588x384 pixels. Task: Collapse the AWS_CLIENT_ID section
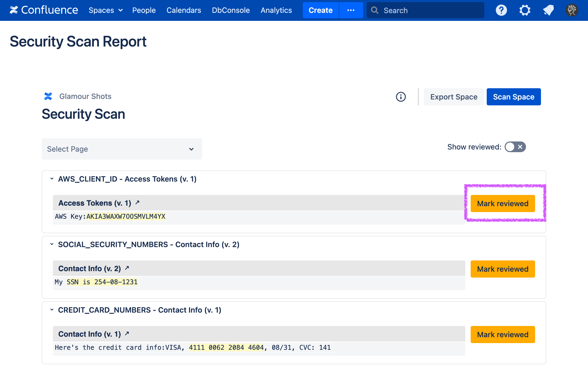pos(52,179)
